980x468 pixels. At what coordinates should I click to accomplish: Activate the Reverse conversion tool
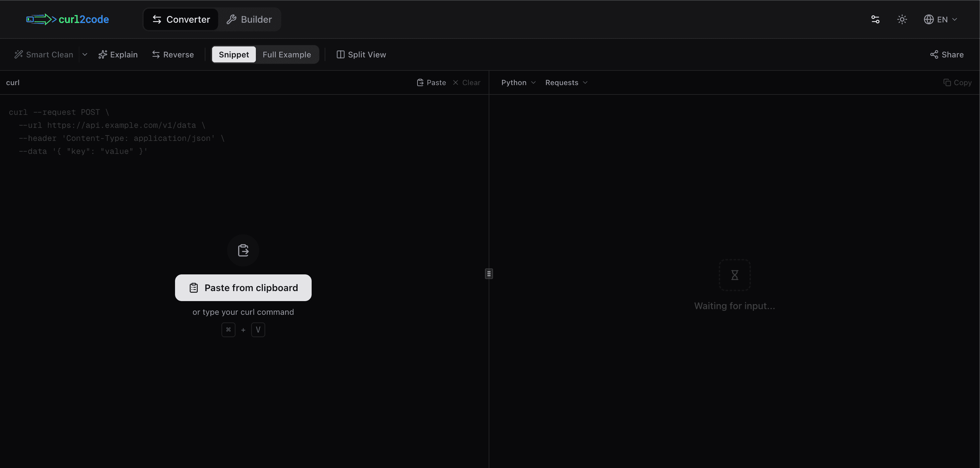173,54
